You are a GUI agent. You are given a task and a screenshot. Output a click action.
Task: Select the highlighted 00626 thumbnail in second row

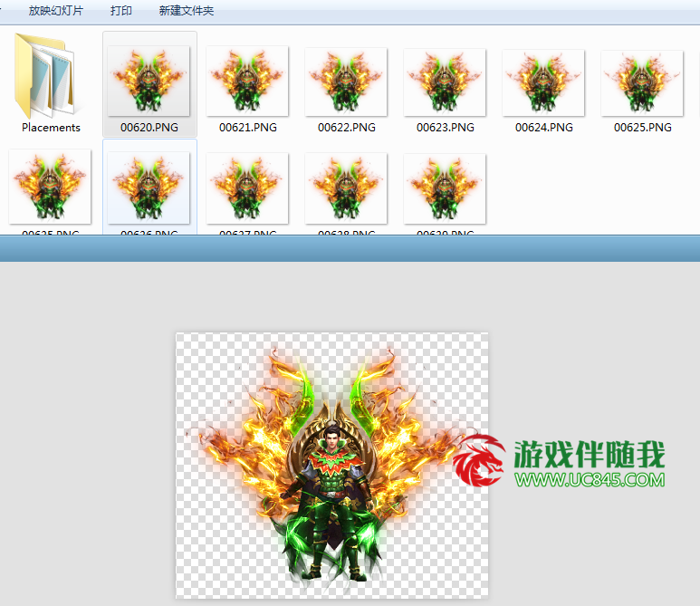point(149,188)
